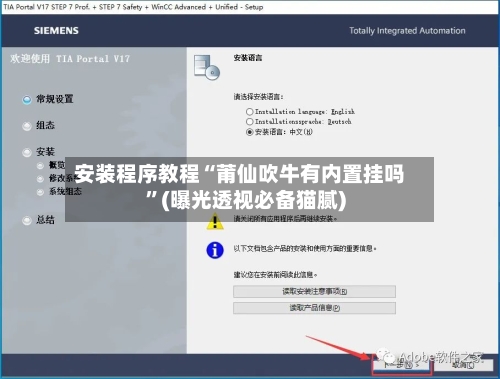Click the 组态 step indicator bullet
Viewport: 500px width, 379px height.
[x=27, y=126]
